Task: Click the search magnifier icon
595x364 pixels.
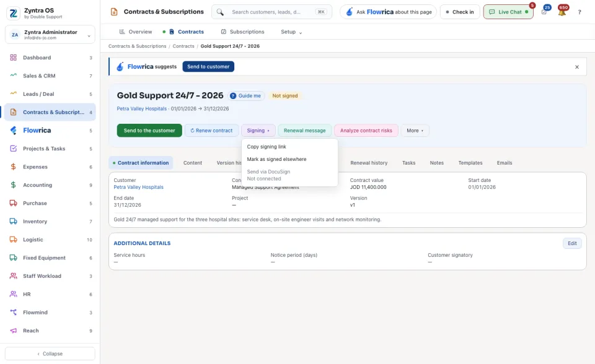Action: pyautogui.click(x=220, y=12)
